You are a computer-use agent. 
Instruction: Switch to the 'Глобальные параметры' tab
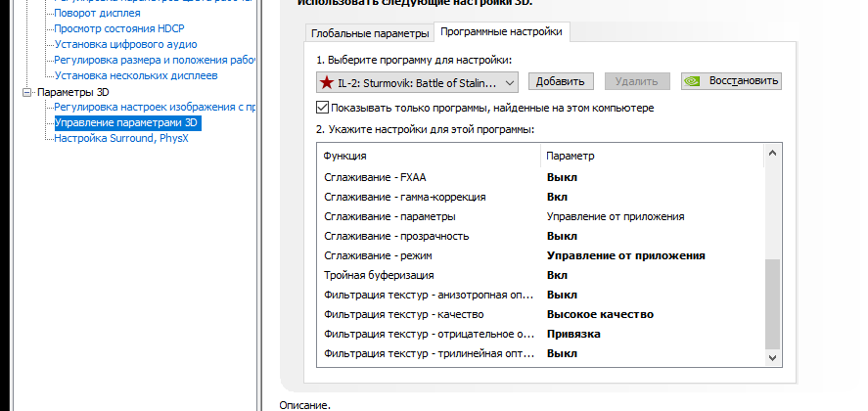tap(370, 33)
